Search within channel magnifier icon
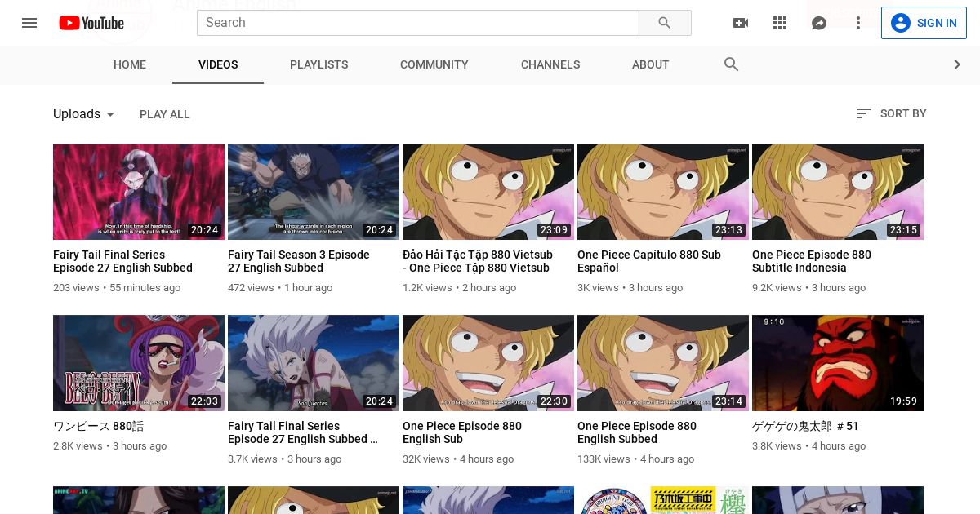The width and height of the screenshot is (980, 514). click(x=732, y=64)
